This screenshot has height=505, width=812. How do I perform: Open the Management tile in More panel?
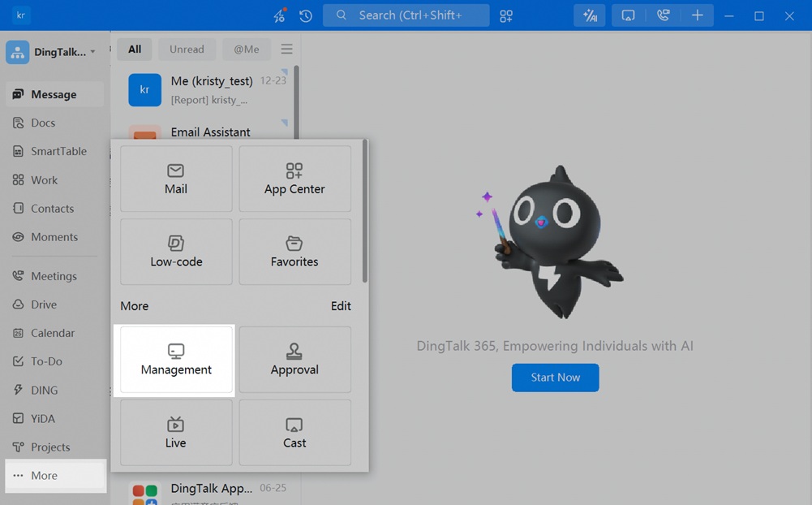(x=176, y=360)
